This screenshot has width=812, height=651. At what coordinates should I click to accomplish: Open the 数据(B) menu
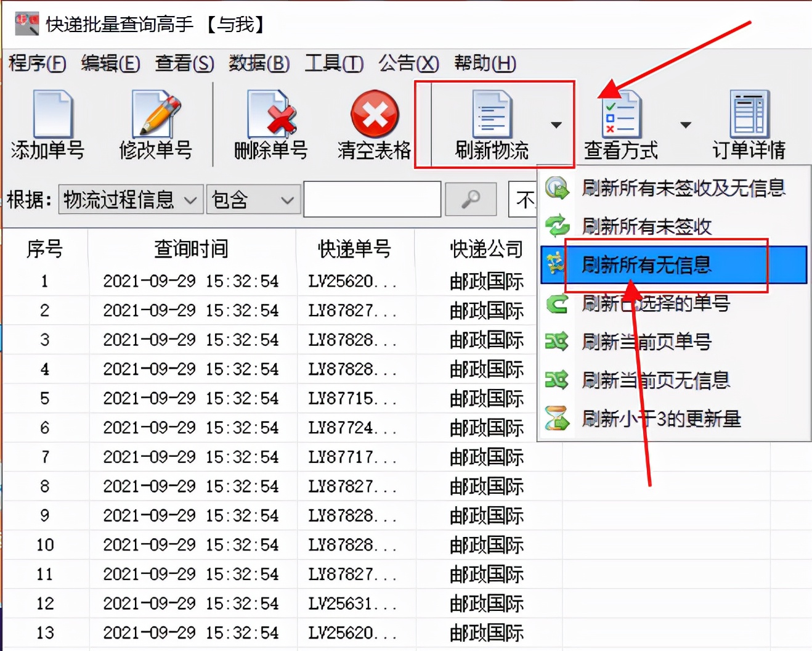[259, 63]
